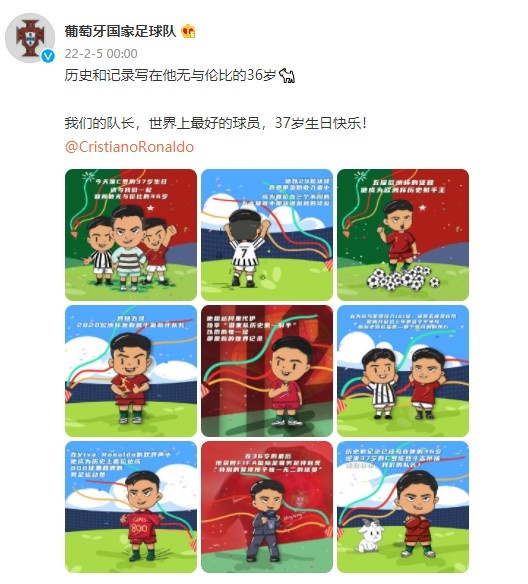Open the Portugal national team avatar
The width and height of the screenshot is (528, 584).
(30, 38)
